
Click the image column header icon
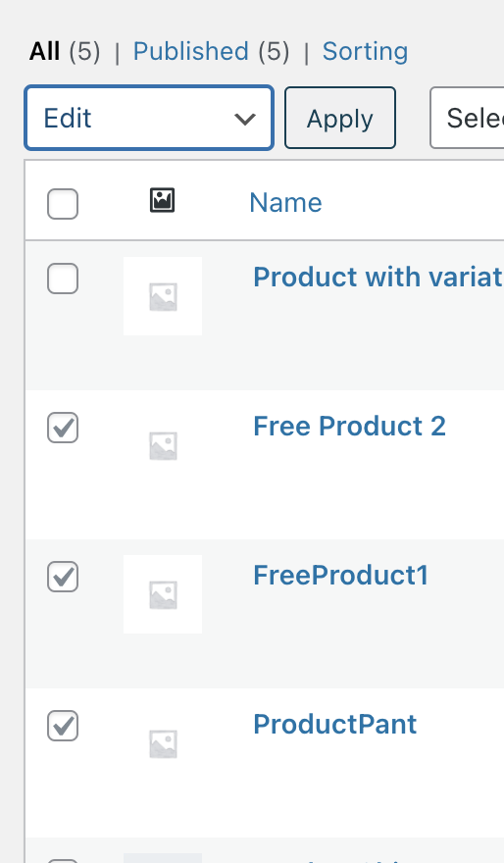coord(163,200)
